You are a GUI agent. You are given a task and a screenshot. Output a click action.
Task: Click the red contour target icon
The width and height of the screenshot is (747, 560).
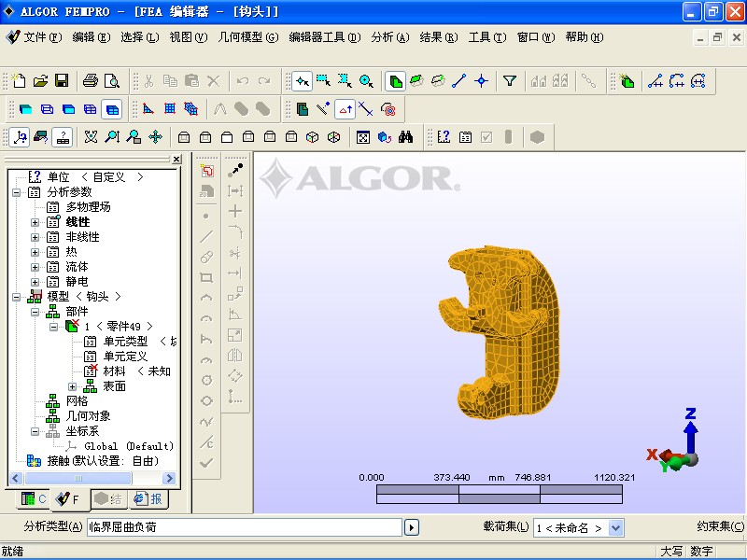click(x=388, y=109)
